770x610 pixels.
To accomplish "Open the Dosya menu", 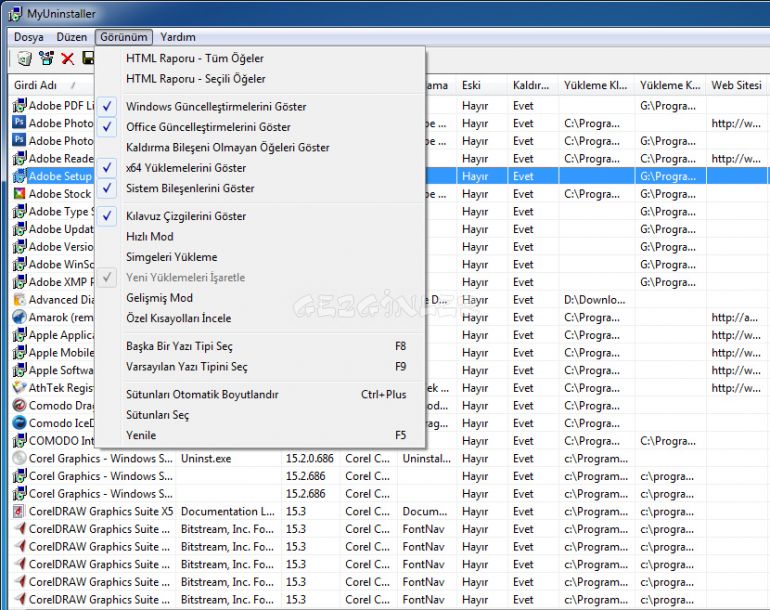I will [x=28, y=37].
